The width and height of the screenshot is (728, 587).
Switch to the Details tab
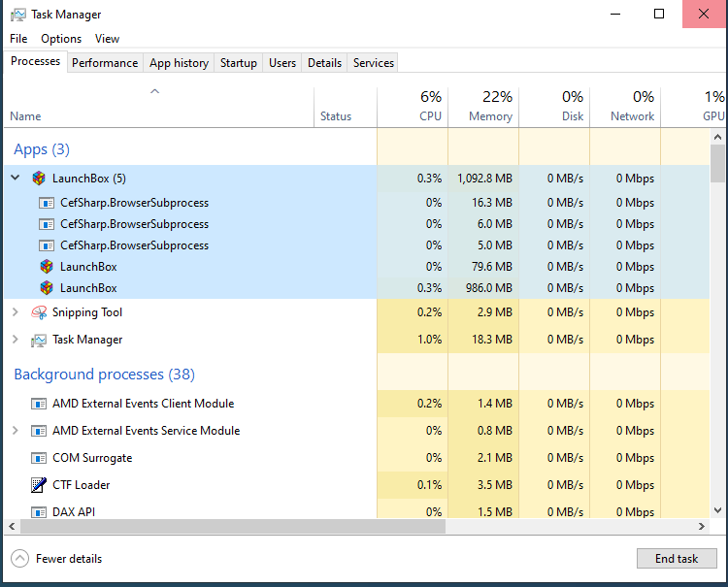point(324,63)
